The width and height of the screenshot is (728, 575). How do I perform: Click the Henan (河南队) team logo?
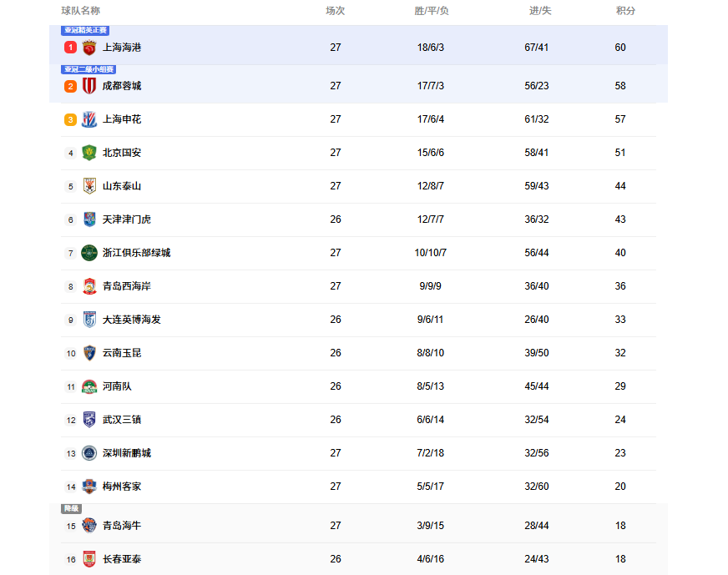tap(89, 386)
